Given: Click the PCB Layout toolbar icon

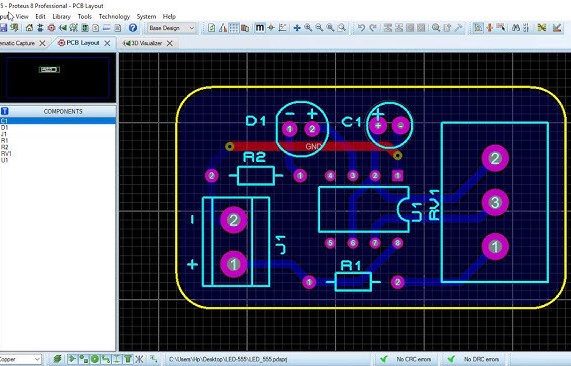Looking at the screenshot, I should (52, 28).
